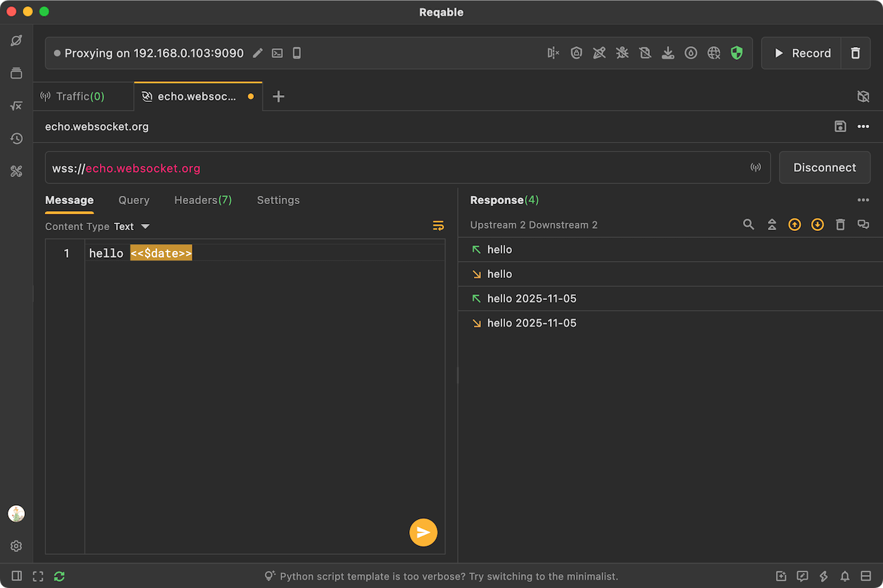
Task: Click the save icon for echo.websocket.org
Action: 840,126
